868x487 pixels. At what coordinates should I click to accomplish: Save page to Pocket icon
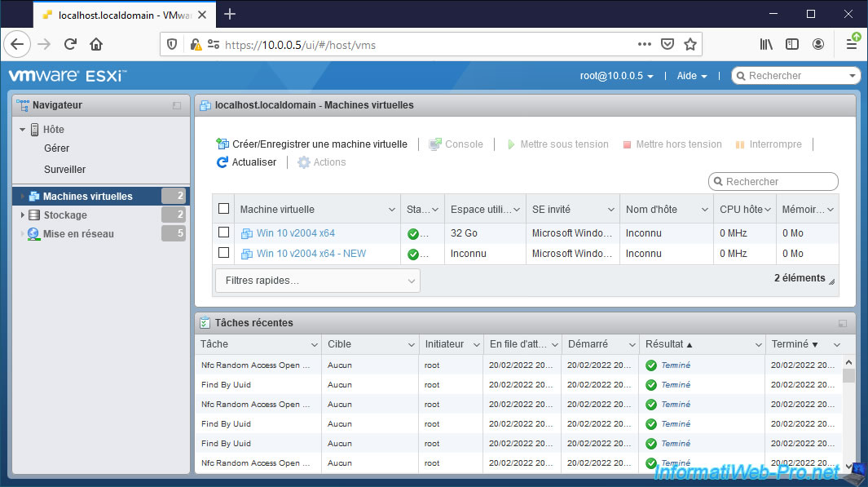(x=668, y=44)
